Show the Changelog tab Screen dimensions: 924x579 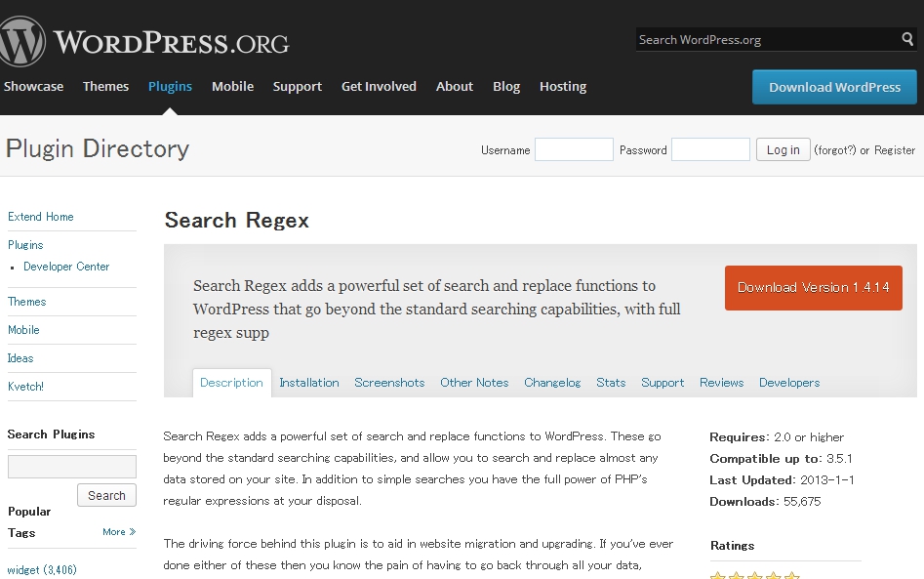[x=553, y=383]
